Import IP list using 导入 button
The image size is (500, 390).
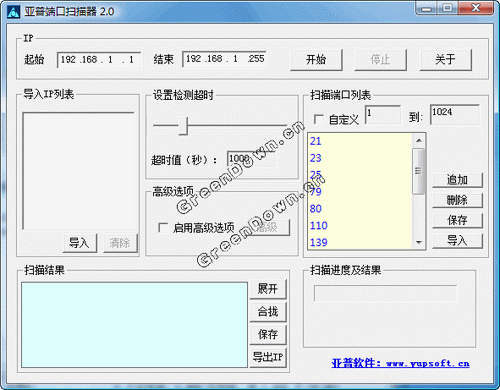pyautogui.click(x=80, y=243)
